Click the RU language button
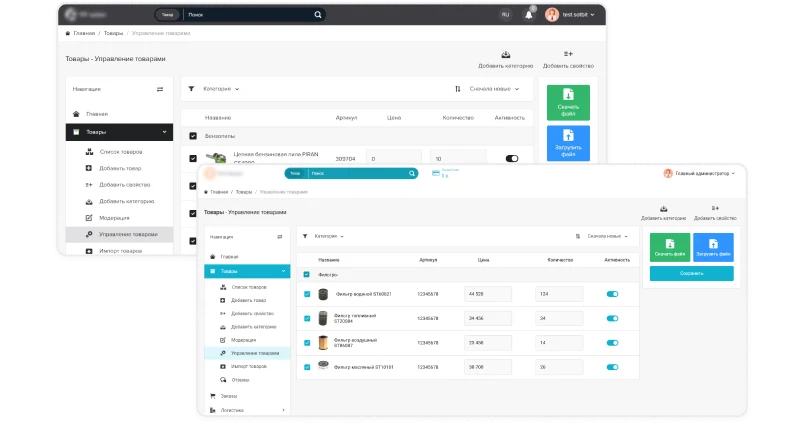 pyautogui.click(x=506, y=15)
